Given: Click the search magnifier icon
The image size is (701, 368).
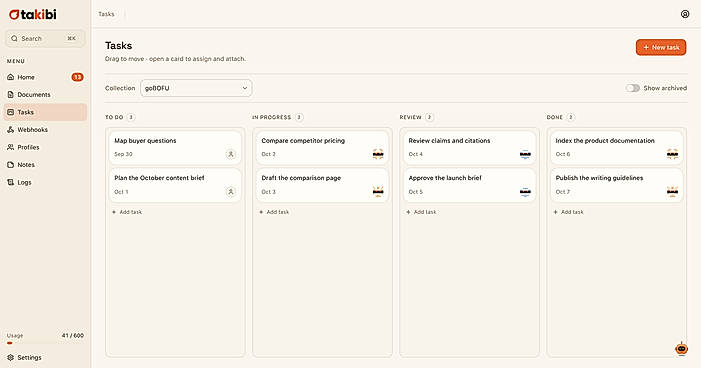Looking at the screenshot, I should click(14, 38).
